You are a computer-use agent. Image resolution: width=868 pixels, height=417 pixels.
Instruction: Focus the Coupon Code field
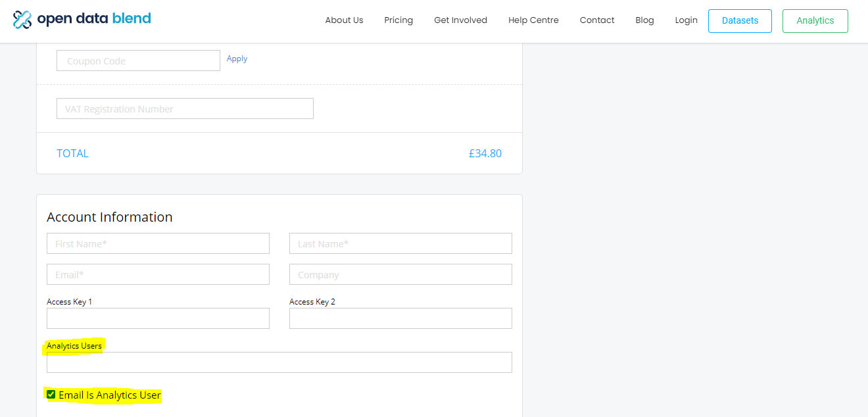pos(138,61)
